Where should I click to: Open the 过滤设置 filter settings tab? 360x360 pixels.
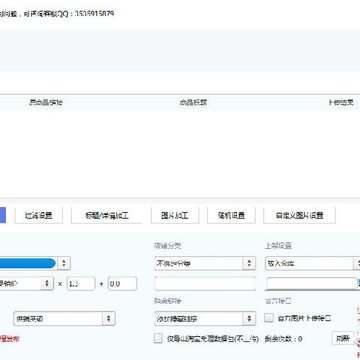[38, 215]
